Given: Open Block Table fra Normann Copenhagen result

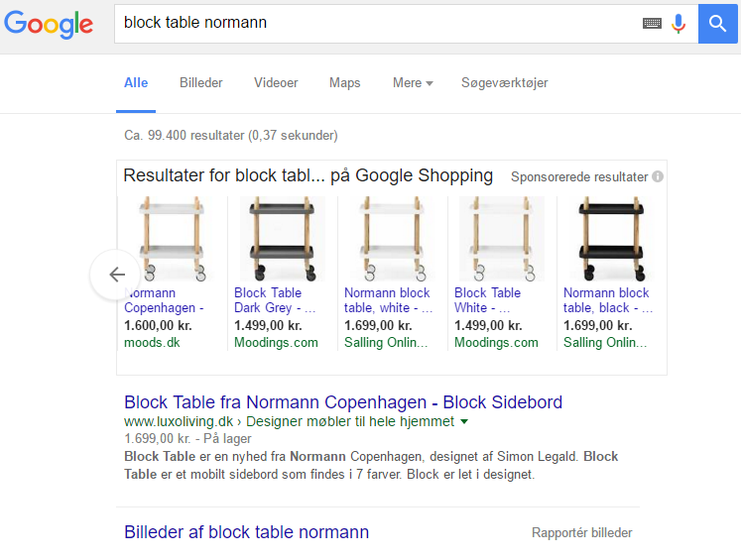Looking at the screenshot, I should [343, 402].
